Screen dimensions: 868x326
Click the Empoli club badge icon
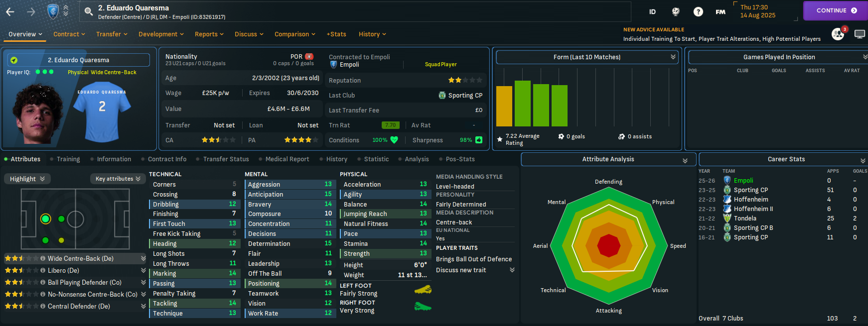click(x=53, y=11)
